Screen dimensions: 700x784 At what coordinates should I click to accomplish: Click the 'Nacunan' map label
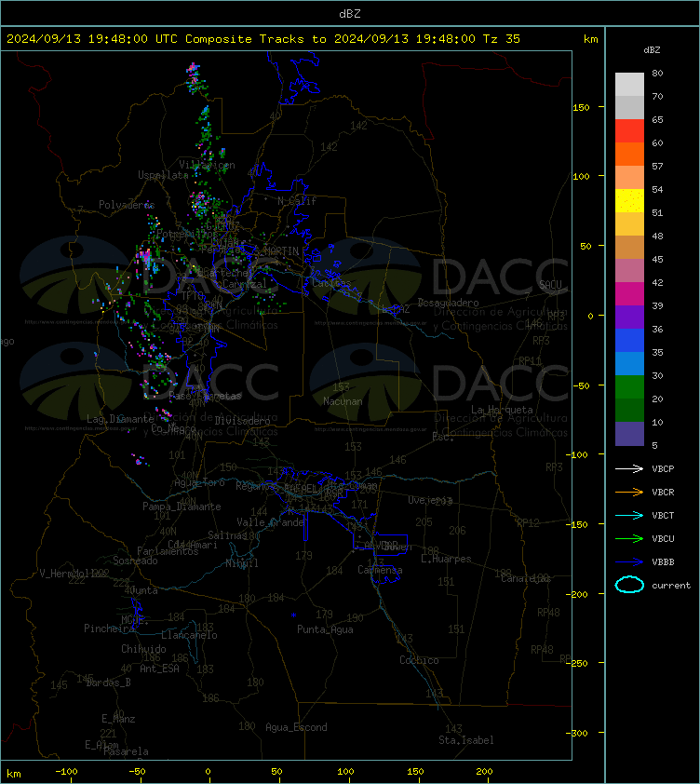click(343, 401)
